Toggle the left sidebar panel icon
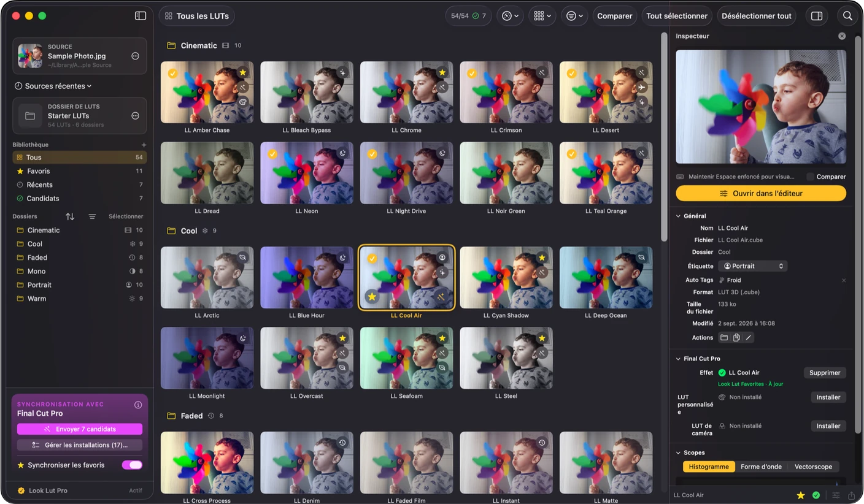The height and width of the screenshot is (504, 864). tap(141, 16)
